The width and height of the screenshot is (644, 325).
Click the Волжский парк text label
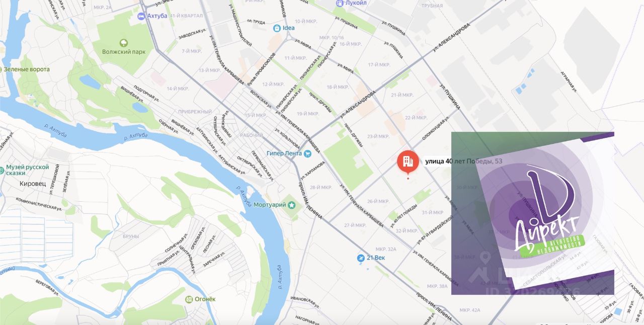point(123,52)
